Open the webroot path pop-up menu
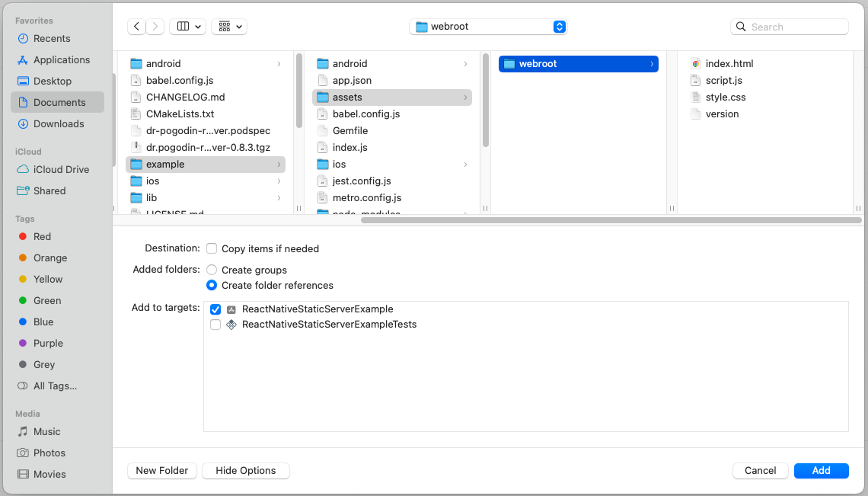The height and width of the screenshot is (496, 868). 488,27
